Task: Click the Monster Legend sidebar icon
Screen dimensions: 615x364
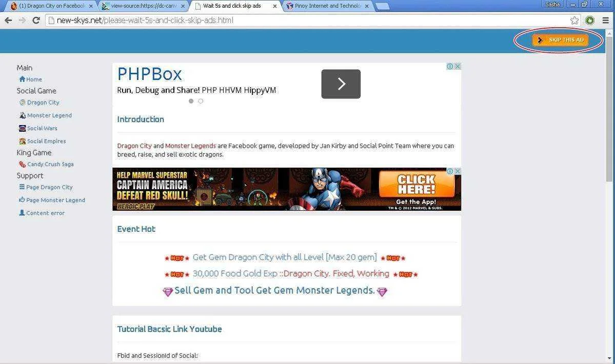Action: 23,115
